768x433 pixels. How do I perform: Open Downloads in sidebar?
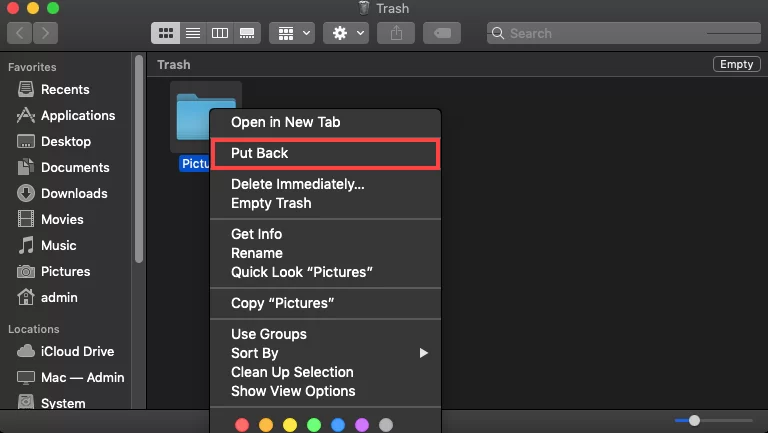point(62,193)
